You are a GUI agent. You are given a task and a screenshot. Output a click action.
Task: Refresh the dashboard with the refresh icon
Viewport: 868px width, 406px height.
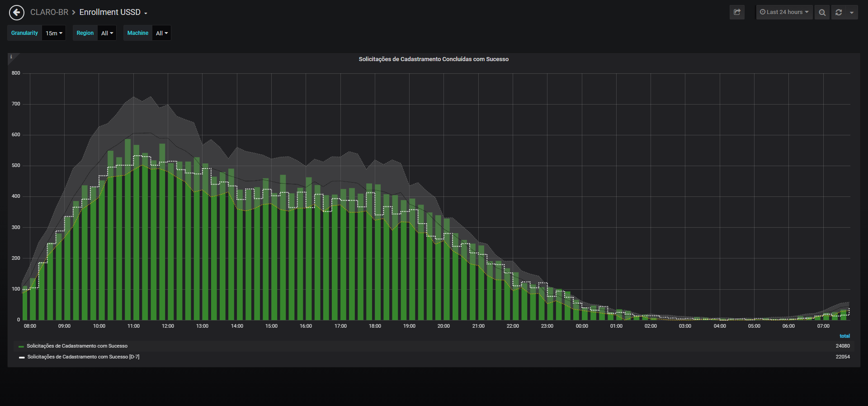click(839, 12)
